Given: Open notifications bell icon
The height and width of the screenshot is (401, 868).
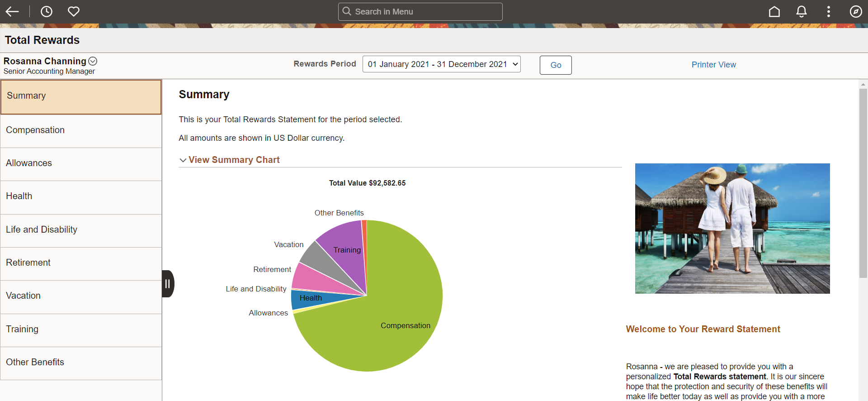Looking at the screenshot, I should pyautogui.click(x=802, y=12).
